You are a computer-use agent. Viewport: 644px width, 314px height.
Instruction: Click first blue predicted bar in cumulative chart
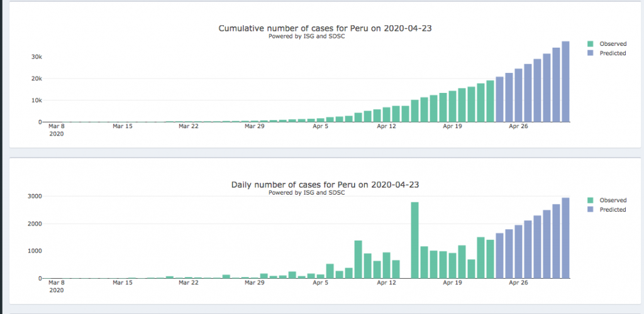pyautogui.click(x=499, y=99)
